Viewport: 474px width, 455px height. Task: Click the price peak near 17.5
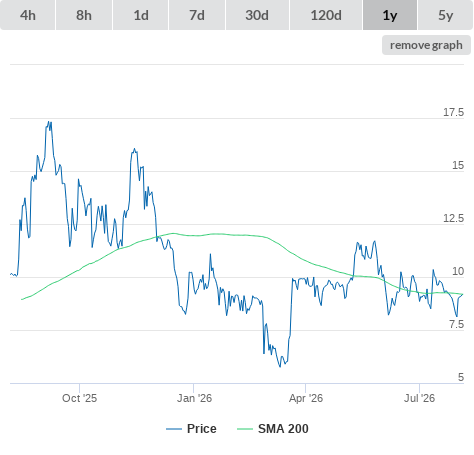(50, 122)
